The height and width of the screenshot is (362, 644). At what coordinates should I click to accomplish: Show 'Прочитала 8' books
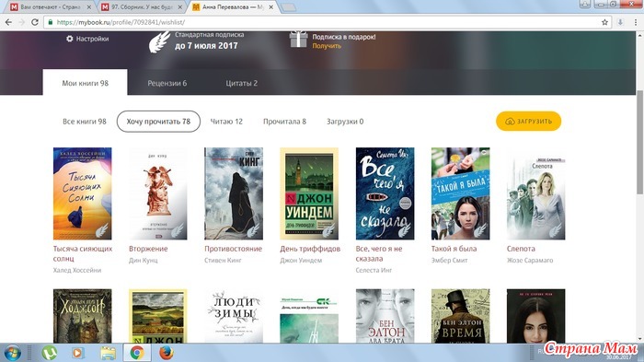pyautogui.click(x=284, y=122)
